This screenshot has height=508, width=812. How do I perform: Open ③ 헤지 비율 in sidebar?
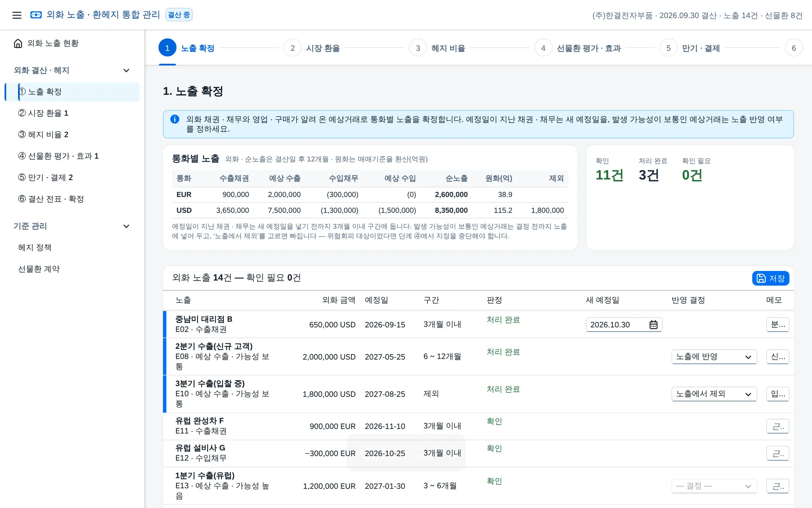[x=72, y=135]
